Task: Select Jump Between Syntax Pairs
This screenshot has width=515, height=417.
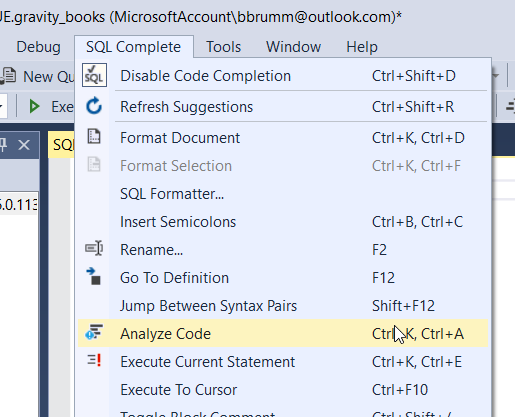Action: [283, 306]
